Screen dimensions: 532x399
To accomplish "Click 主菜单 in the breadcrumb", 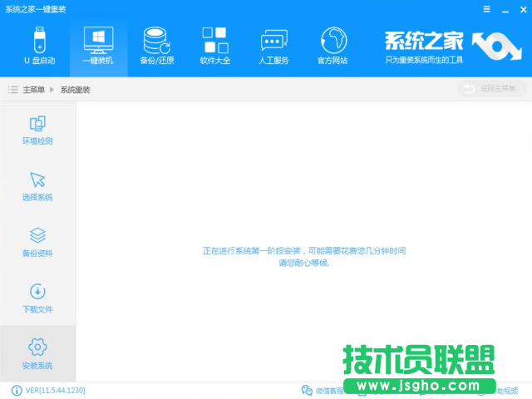I will click(33, 89).
